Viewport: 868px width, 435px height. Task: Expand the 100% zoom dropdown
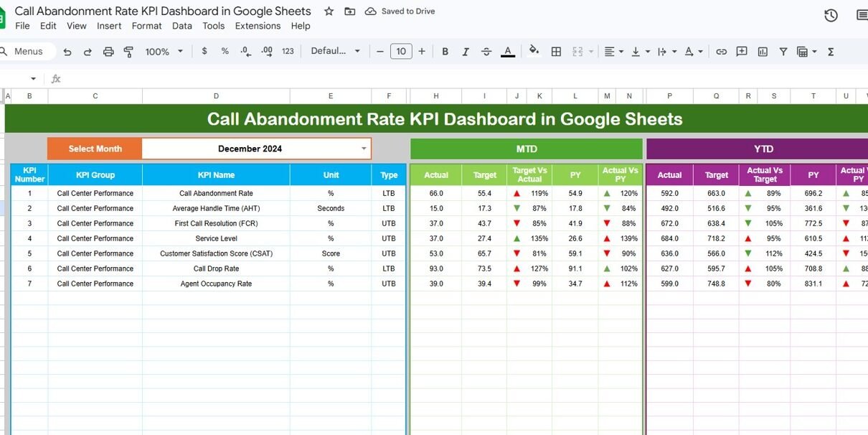(164, 52)
